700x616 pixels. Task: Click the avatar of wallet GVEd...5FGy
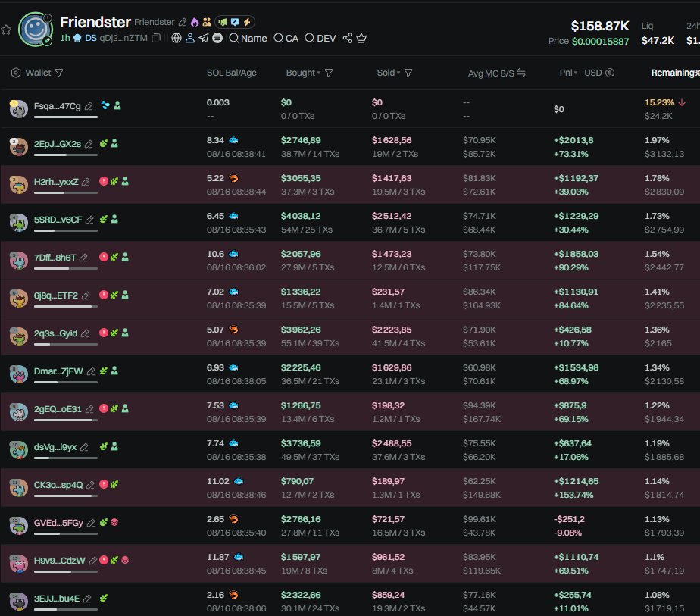click(19, 525)
